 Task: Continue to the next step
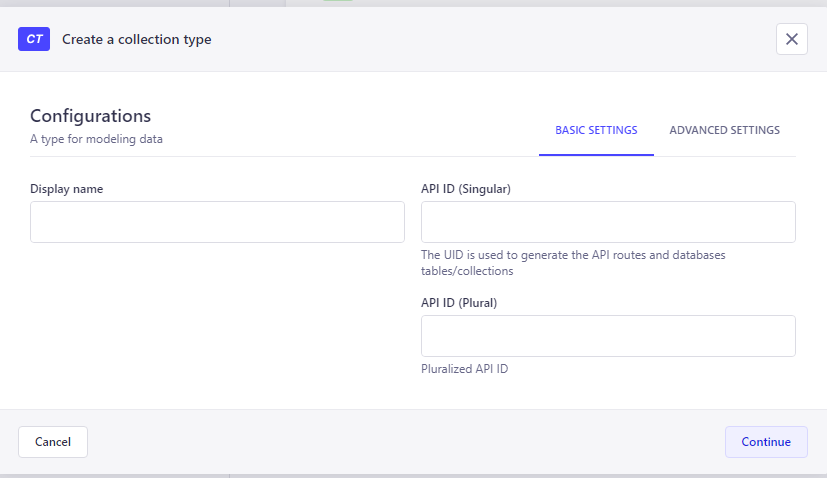point(766,442)
